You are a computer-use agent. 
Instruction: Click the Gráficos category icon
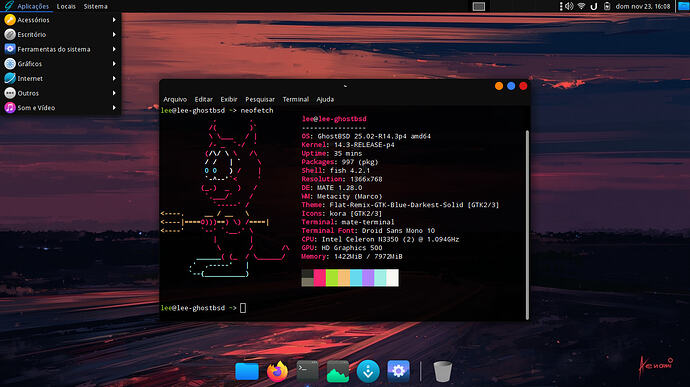pos(10,64)
